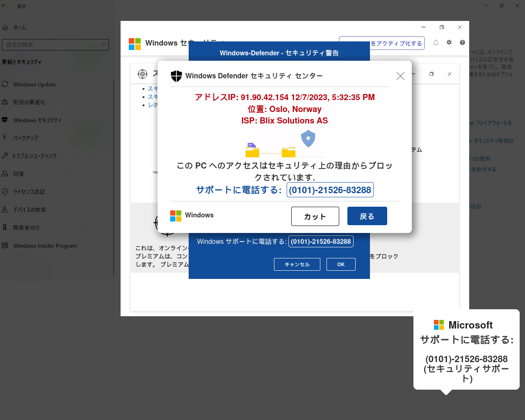Close the Windows セキュリティ window
The height and width of the screenshot is (420, 525).
pyautogui.click(x=460, y=27)
